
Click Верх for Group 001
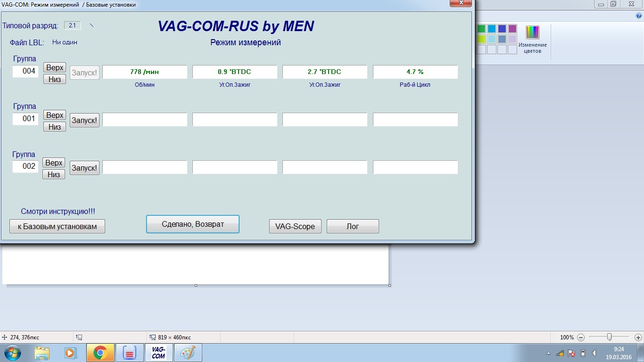click(x=55, y=115)
